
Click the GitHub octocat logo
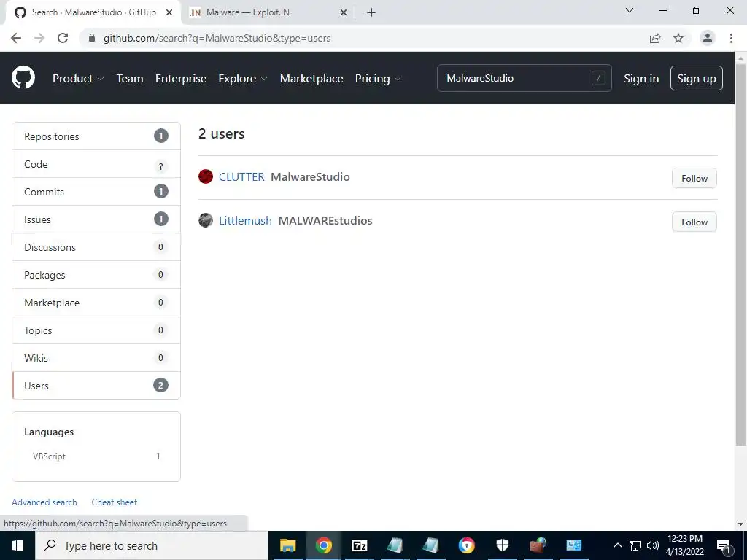click(23, 78)
